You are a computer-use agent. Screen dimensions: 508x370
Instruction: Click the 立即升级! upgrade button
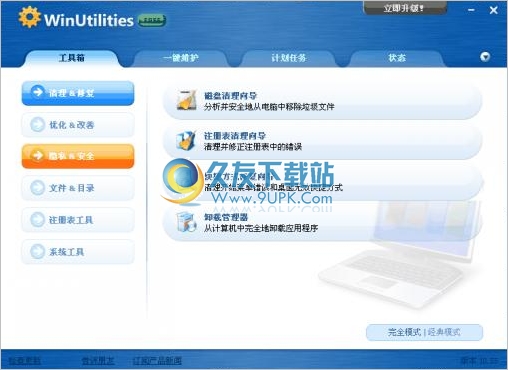tap(404, 8)
